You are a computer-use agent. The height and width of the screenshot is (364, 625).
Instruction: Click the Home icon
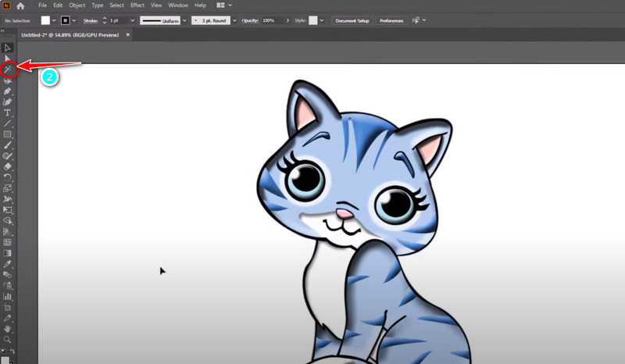[20, 5]
